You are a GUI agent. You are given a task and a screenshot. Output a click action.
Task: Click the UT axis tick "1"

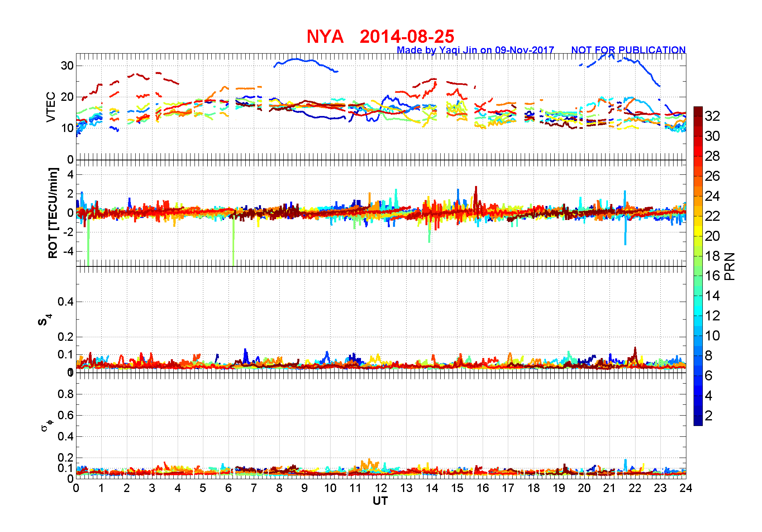pos(101,488)
